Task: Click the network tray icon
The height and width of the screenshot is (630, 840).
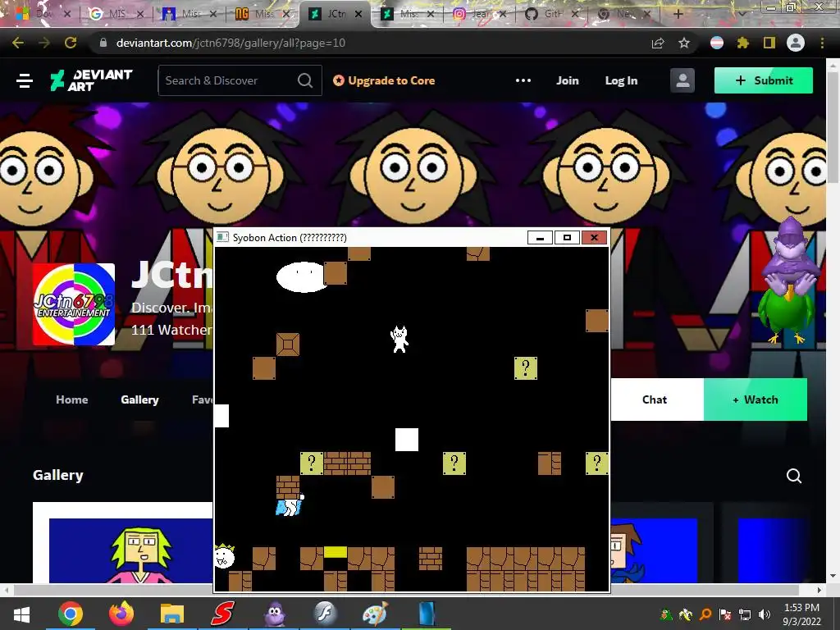Action: tap(744, 614)
